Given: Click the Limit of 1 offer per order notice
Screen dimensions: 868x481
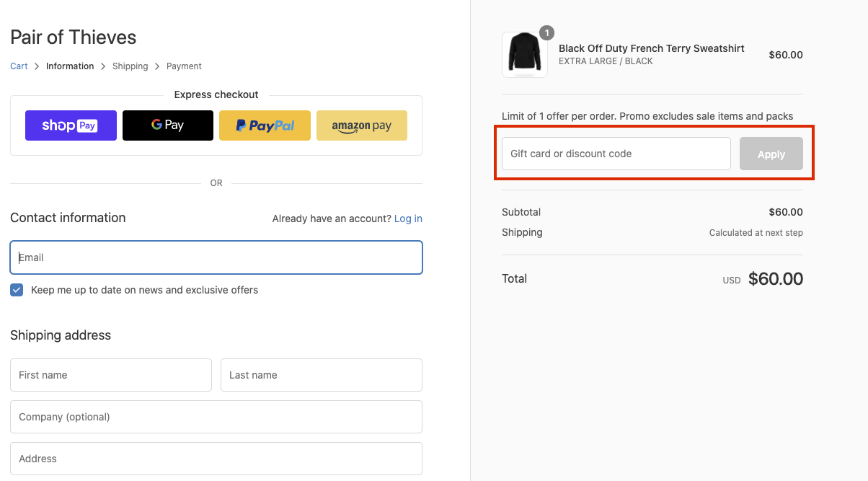Looking at the screenshot, I should (x=647, y=116).
